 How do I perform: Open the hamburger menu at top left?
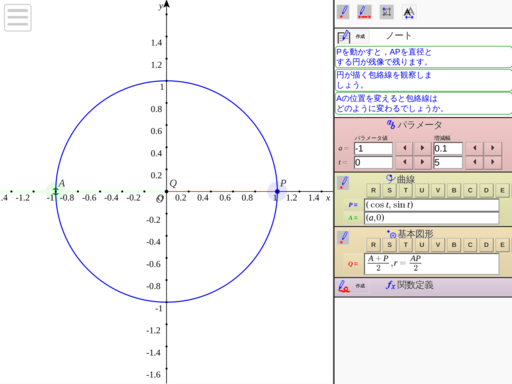coord(18,18)
